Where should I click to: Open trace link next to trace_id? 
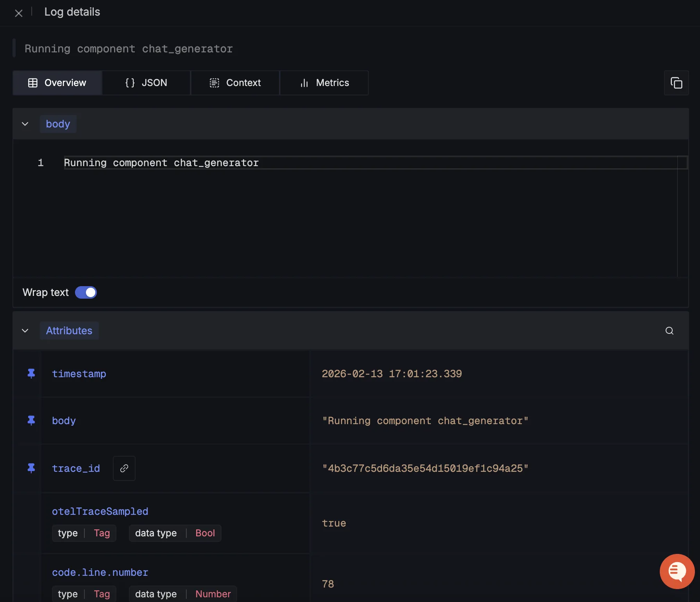[124, 468]
